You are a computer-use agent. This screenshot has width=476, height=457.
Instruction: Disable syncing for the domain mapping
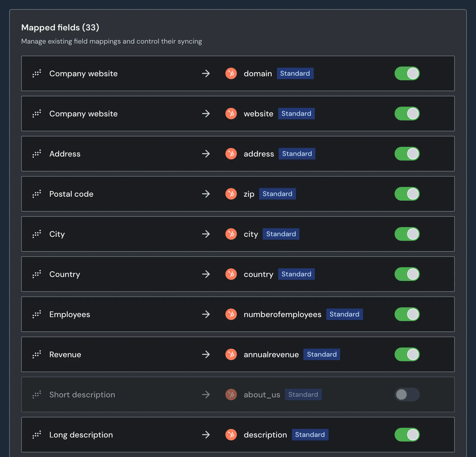(x=407, y=73)
